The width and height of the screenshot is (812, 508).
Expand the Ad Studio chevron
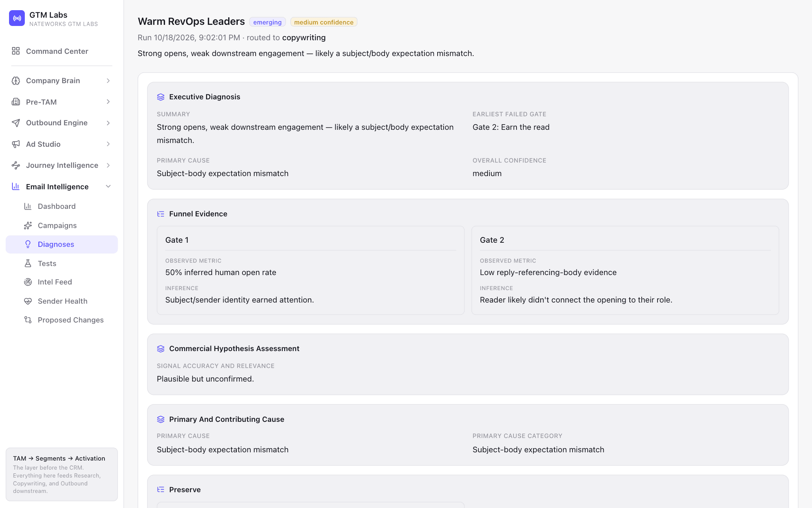108,144
